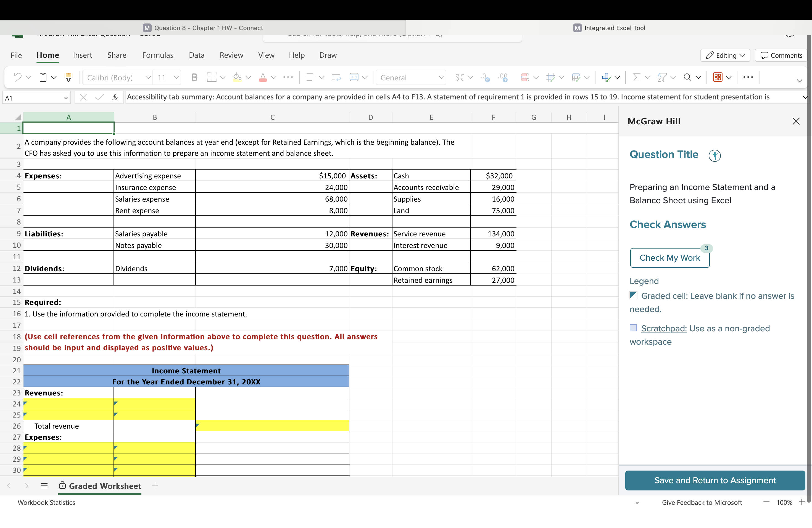The height and width of the screenshot is (528, 812).
Task: Click the all sheets list icon
Action: [x=44, y=486]
